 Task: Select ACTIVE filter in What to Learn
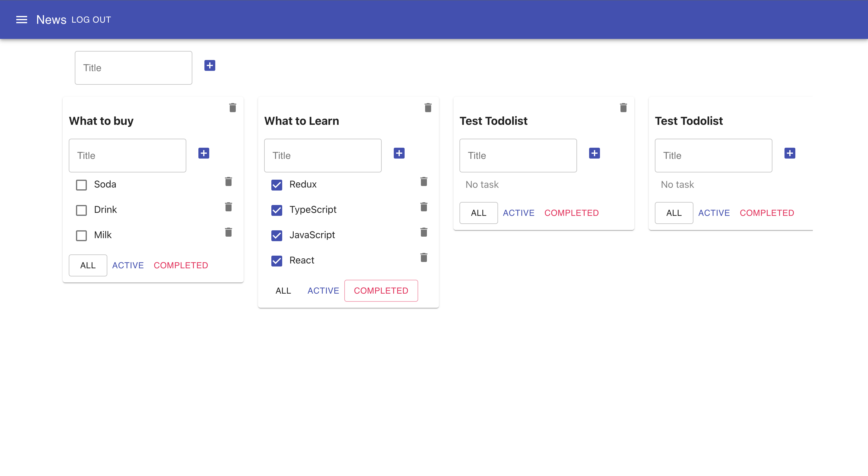pyautogui.click(x=323, y=291)
